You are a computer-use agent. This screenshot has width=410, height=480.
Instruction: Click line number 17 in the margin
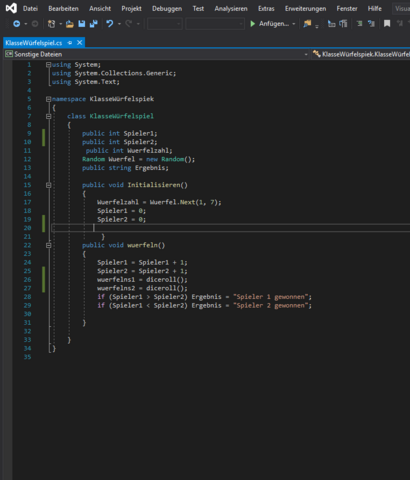(x=27, y=202)
